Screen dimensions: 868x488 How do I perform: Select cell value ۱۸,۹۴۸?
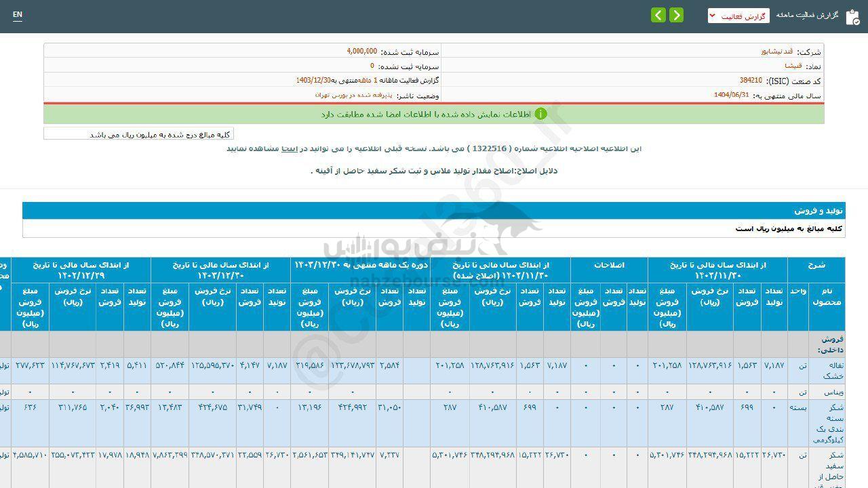[137, 454]
